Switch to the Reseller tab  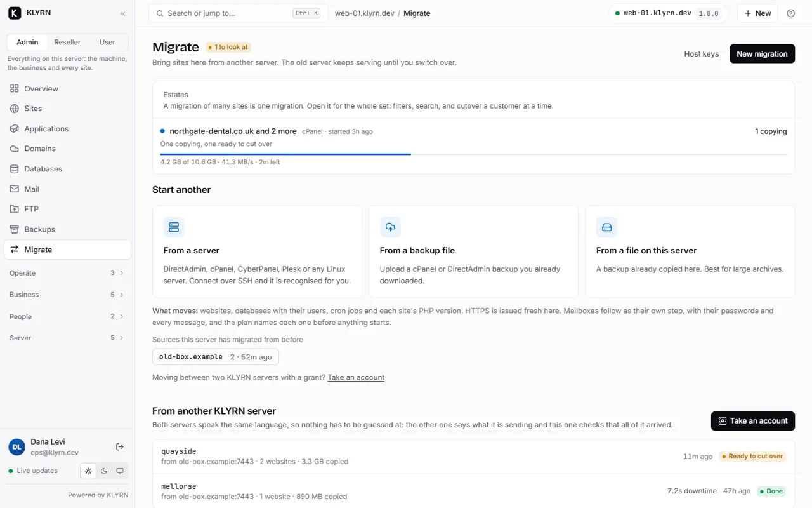click(x=67, y=42)
